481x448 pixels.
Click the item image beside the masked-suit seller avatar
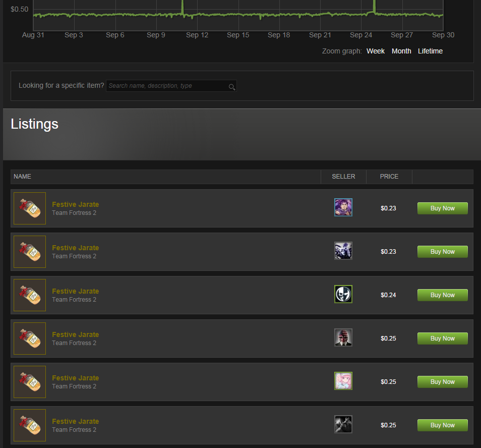click(30, 339)
